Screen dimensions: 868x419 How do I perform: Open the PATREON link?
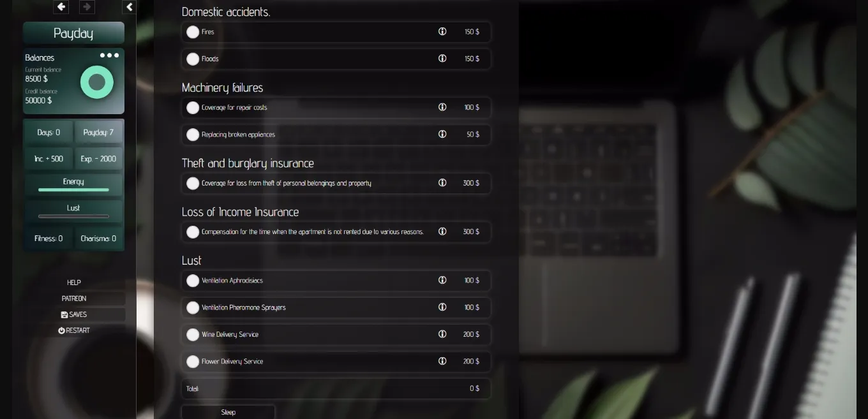pos(74,298)
